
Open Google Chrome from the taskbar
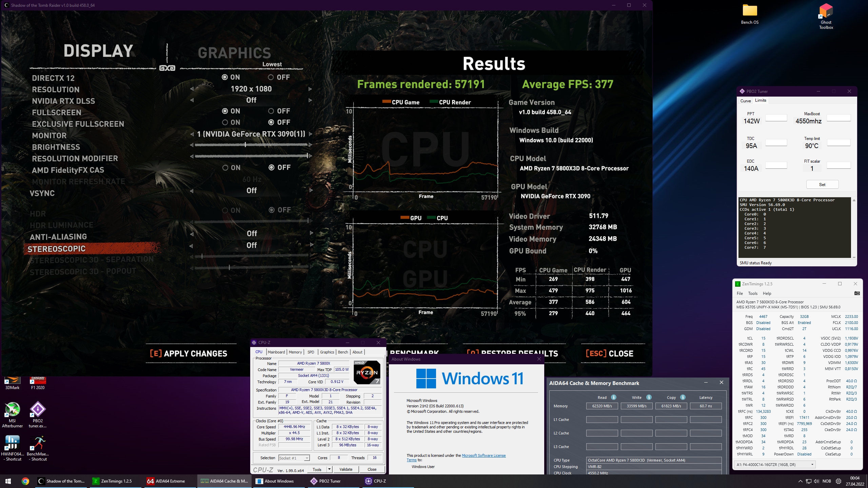click(25, 481)
